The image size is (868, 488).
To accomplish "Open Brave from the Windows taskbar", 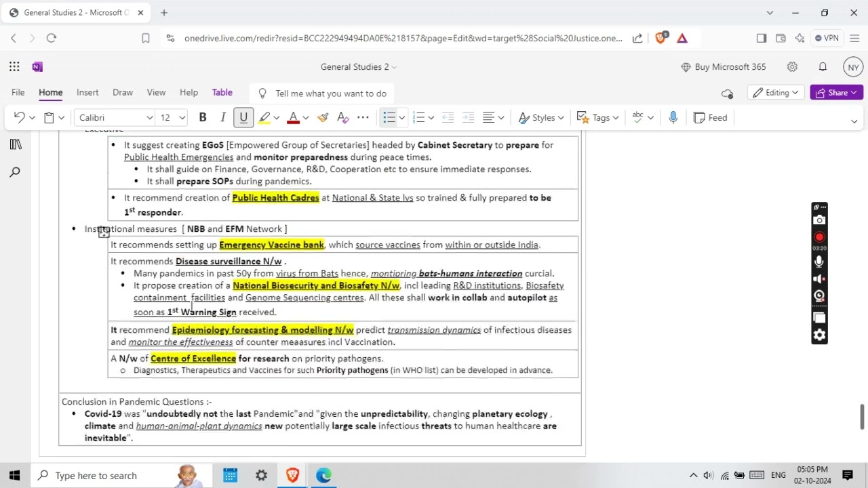I will (x=292, y=475).
